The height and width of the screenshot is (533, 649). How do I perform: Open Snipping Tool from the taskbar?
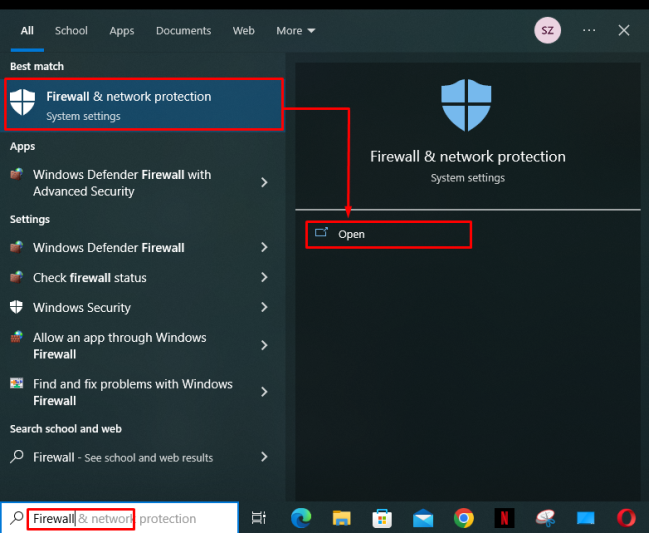tap(545, 518)
